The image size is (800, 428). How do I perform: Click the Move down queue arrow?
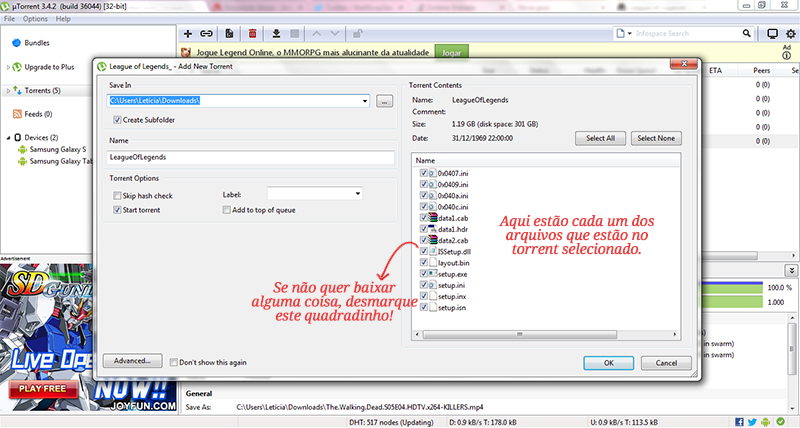point(335,34)
